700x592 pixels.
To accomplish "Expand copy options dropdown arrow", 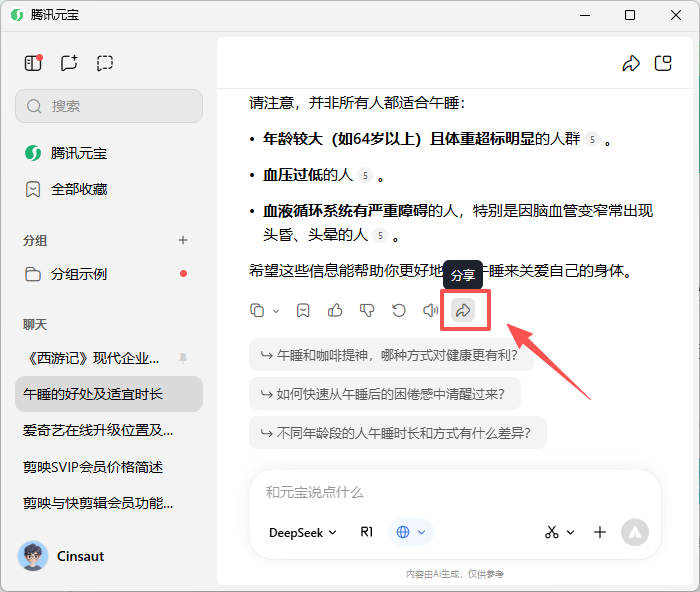I will click(x=276, y=311).
